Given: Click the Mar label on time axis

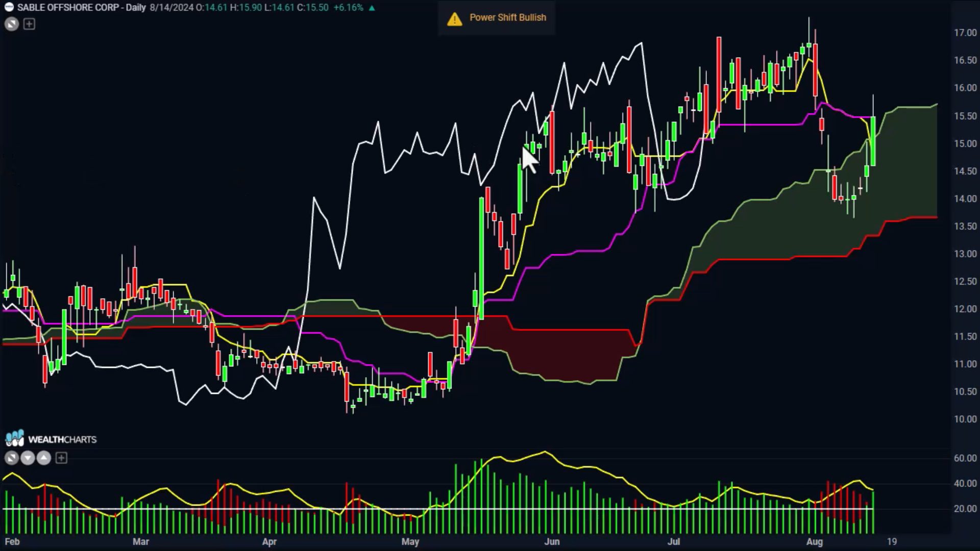Looking at the screenshot, I should 141,542.
